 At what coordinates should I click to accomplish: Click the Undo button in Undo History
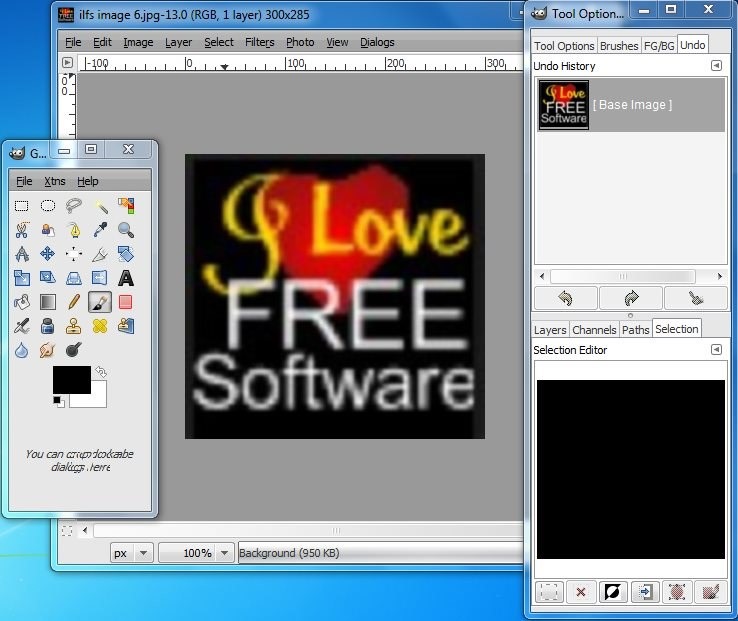566,298
